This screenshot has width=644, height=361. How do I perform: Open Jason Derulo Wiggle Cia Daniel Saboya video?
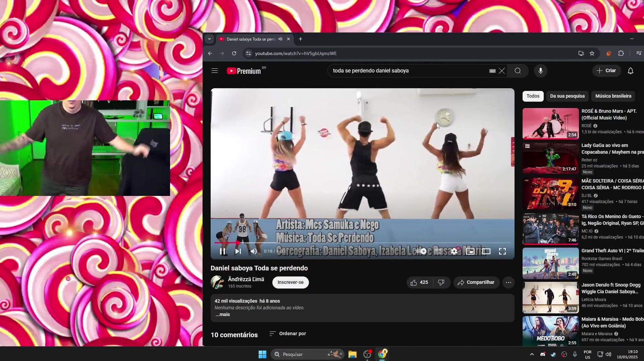551,298
